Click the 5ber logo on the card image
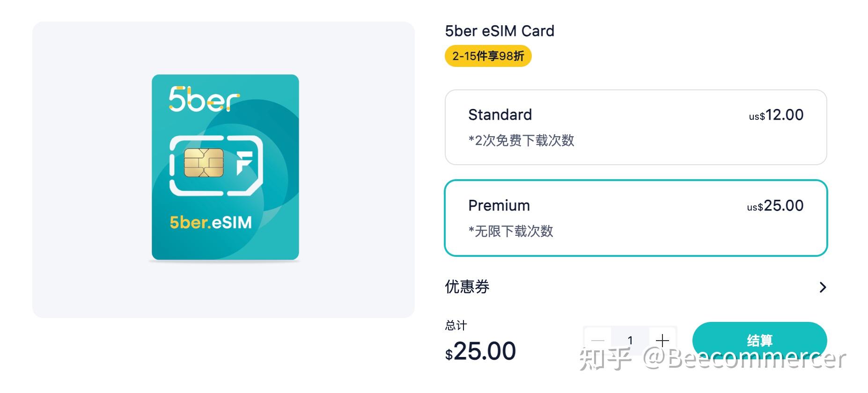The image size is (868, 393). coord(202,99)
